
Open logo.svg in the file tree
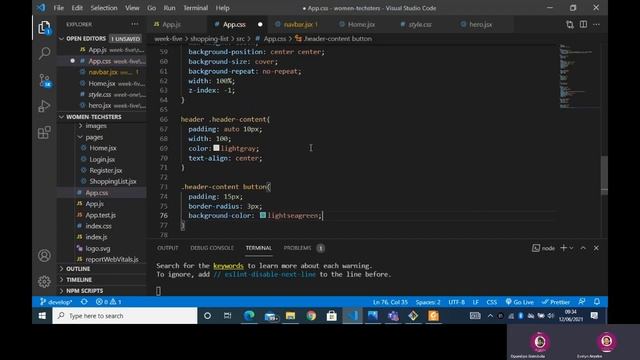point(98,248)
